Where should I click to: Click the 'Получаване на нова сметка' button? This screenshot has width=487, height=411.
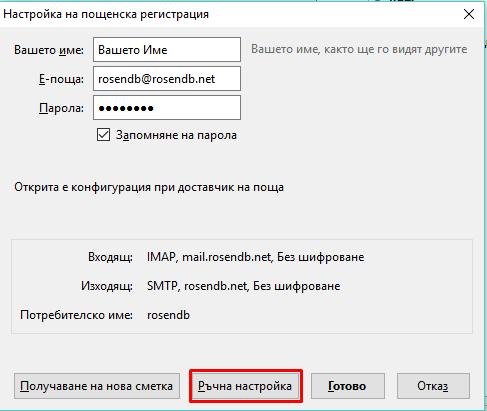[x=97, y=386]
